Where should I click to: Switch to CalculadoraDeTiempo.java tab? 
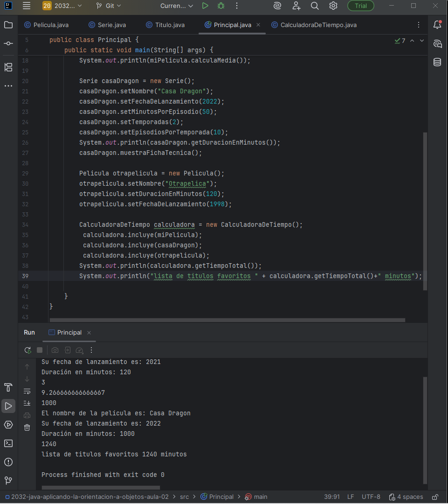(x=314, y=25)
